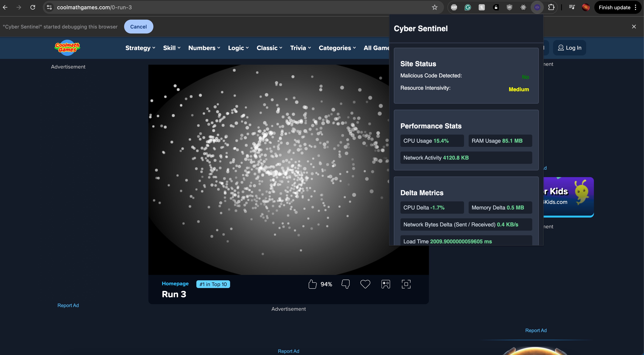Click the Homepage link below the game

(x=175, y=284)
